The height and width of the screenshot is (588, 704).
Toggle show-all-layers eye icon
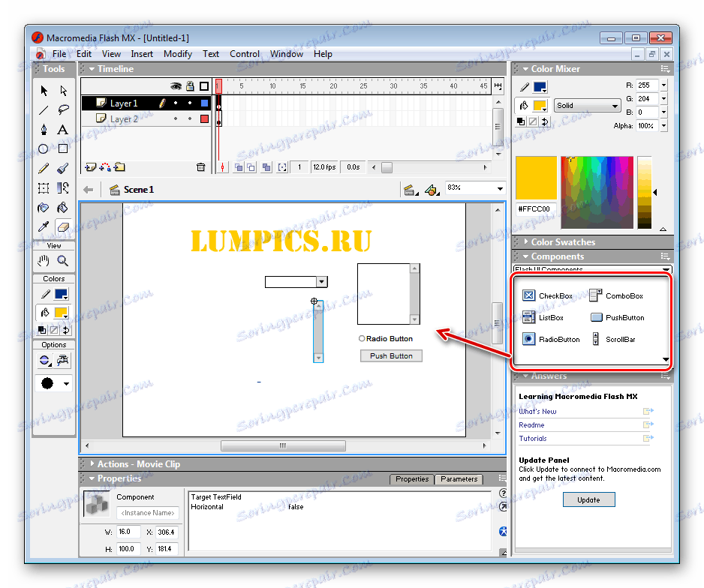click(176, 86)
